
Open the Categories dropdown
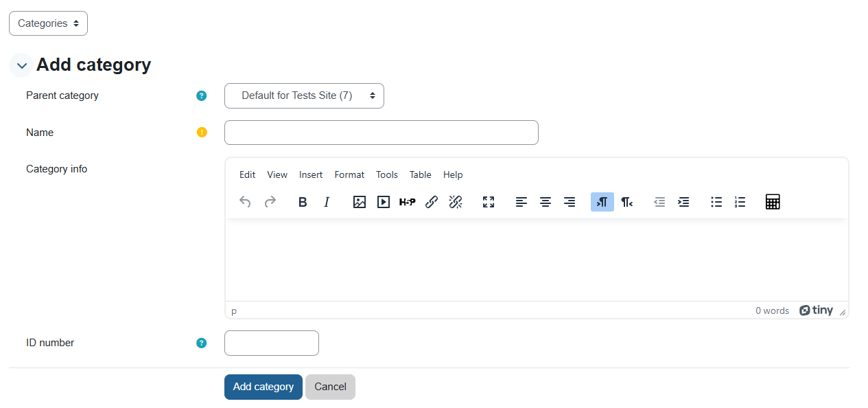(x=48, y=23)
